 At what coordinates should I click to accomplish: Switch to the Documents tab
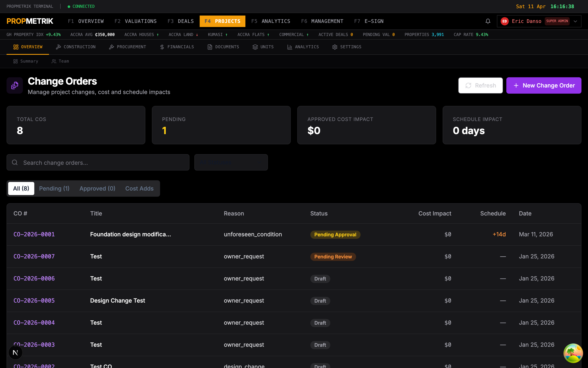pos(223,47)
